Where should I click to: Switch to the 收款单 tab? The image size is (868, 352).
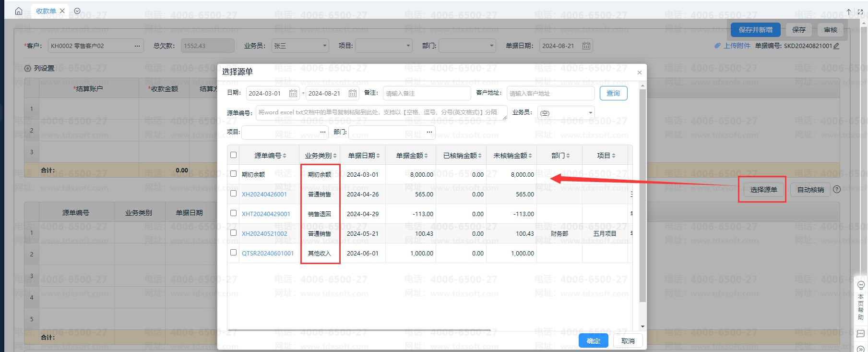click(x=46, y=11)
